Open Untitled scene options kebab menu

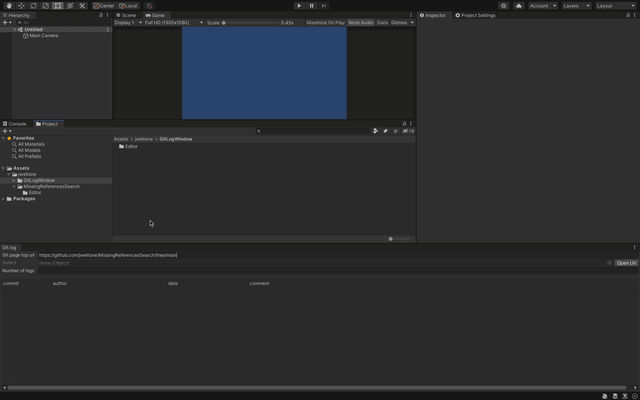(108, 29)
